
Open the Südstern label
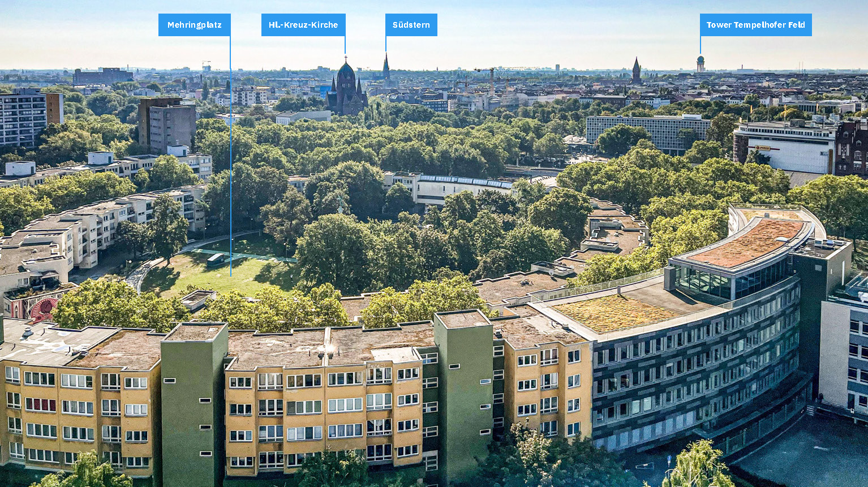click(x=411, y=25)
